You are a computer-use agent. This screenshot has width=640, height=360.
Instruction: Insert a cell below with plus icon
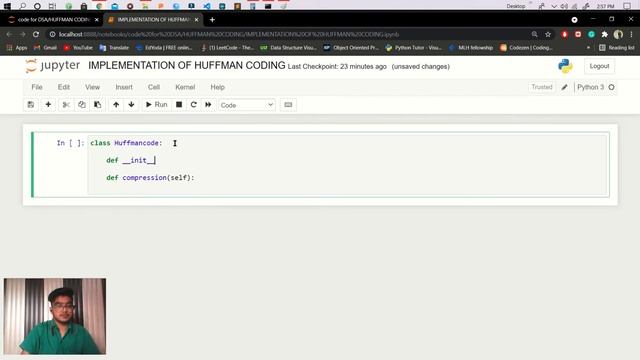point(48,105)
